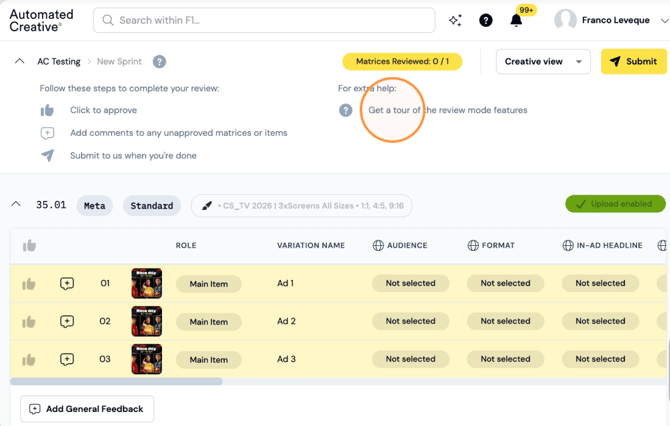Expand the Franco Leveque account menu

click(664, 21)
